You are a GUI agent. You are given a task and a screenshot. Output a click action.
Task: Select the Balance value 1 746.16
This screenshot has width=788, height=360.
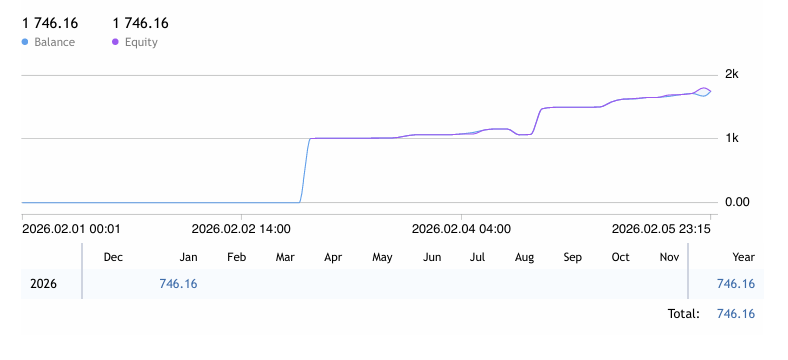50,23
